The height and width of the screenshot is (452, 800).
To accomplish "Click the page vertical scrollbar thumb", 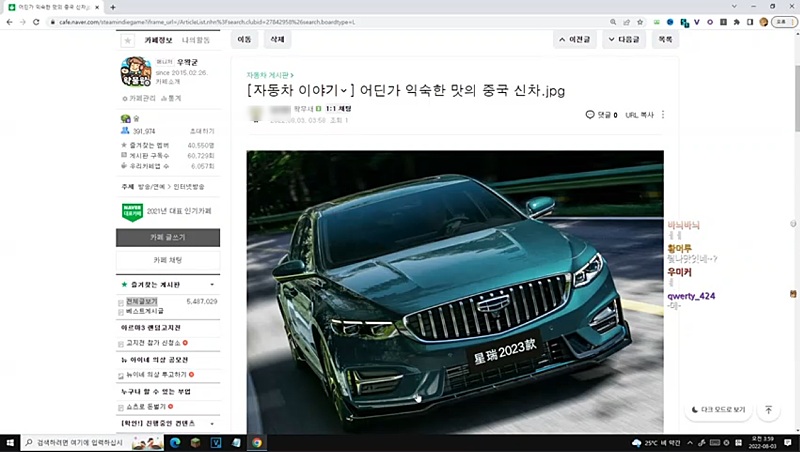I will (797, 98).
